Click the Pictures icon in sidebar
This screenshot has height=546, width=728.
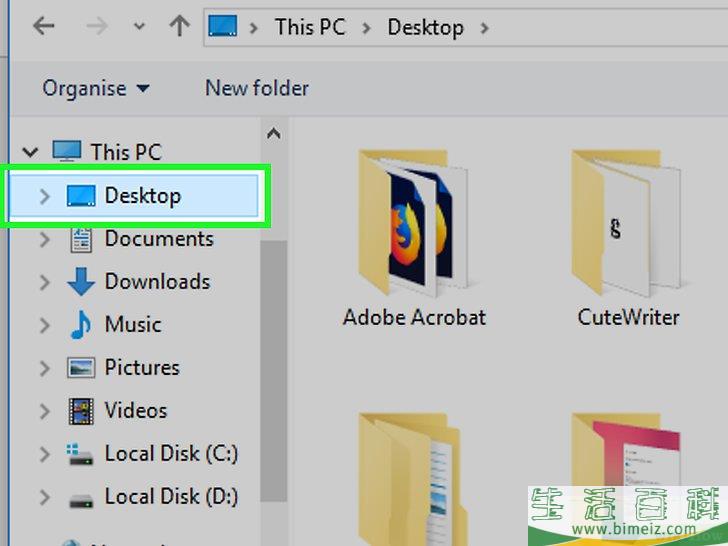pos(81,368)
